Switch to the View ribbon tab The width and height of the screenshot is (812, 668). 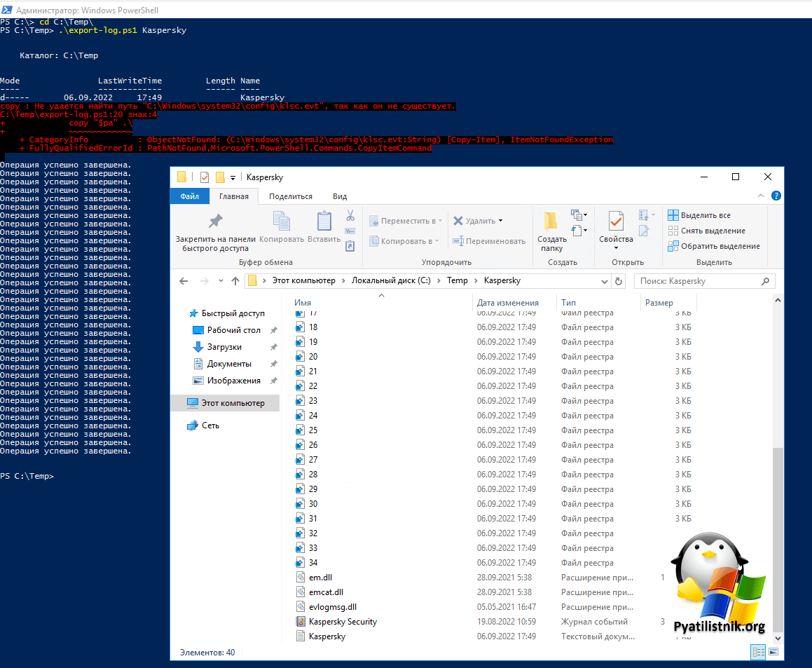coord(340,196)
